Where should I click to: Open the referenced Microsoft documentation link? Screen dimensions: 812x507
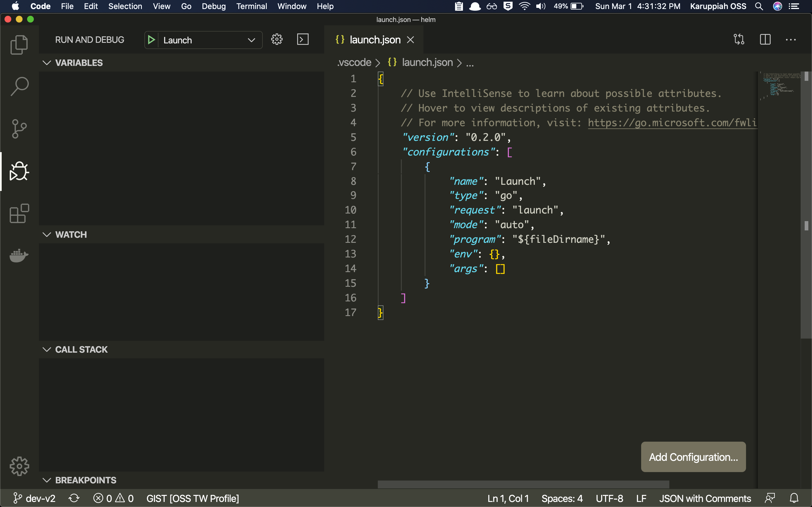[x=672, y=123]
